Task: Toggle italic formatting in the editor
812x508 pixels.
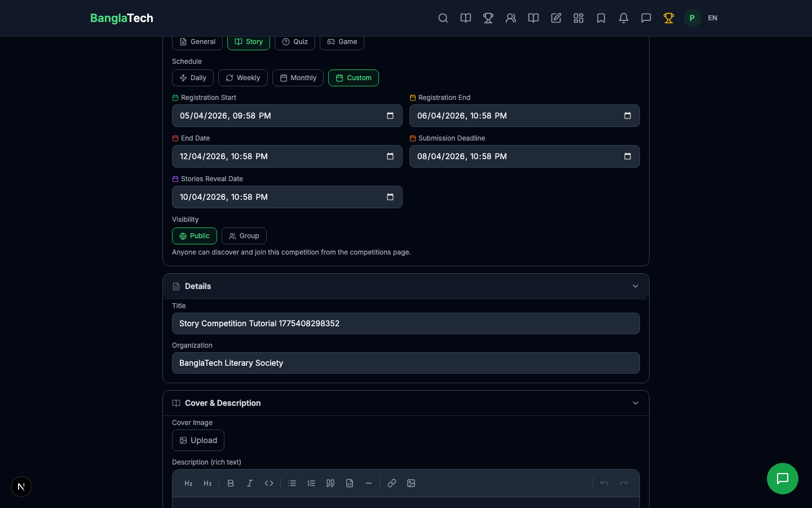Action: [x=250, y=483]
